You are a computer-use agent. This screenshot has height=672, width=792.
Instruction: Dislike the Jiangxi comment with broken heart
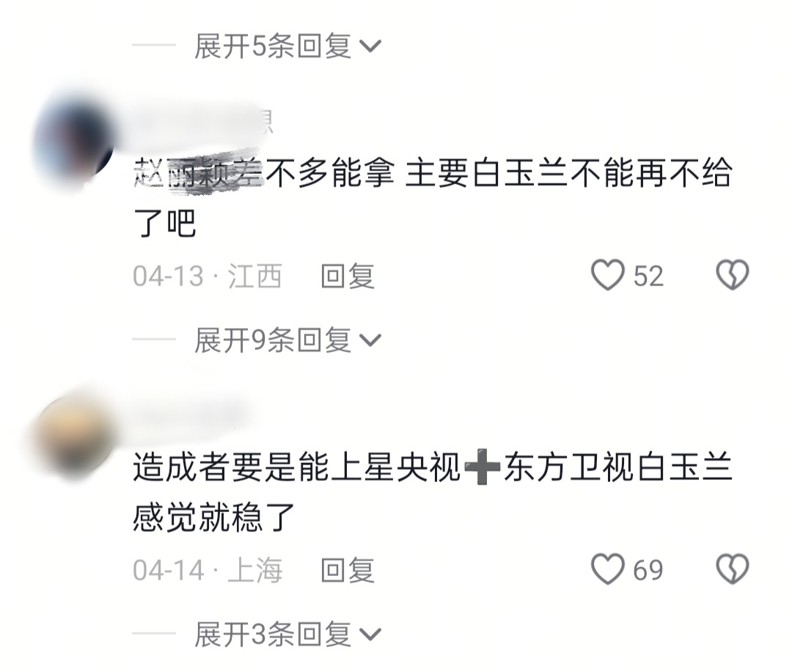pos(733,275)
